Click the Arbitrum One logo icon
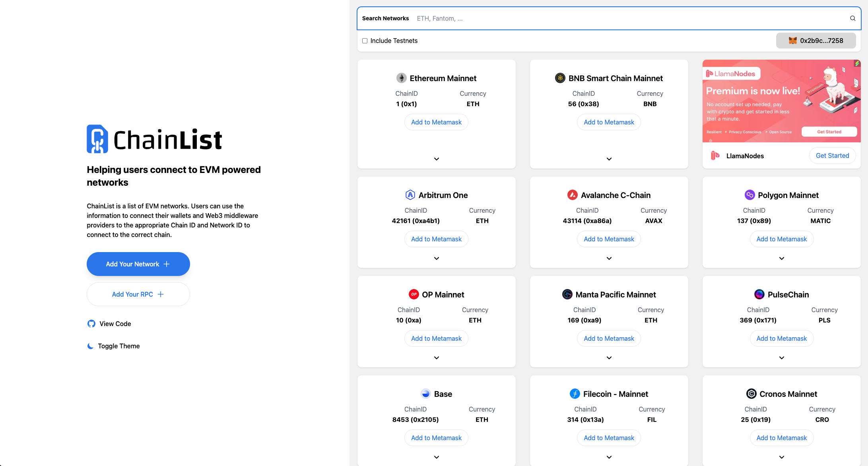 pos(410,195)
